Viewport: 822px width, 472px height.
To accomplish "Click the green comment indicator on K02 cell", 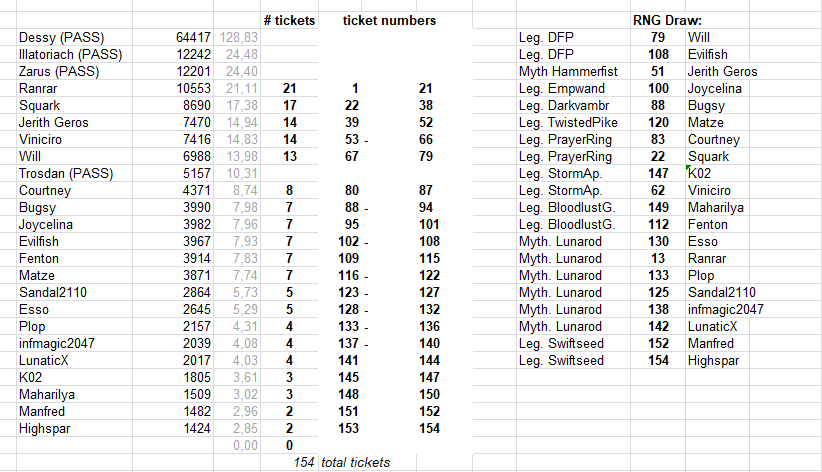I will (688, 167).
